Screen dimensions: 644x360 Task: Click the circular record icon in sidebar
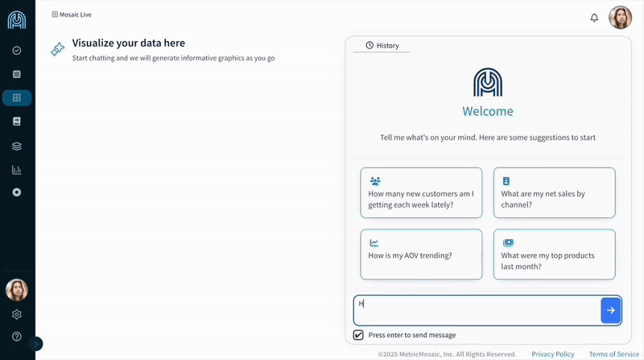coord(17,192)
